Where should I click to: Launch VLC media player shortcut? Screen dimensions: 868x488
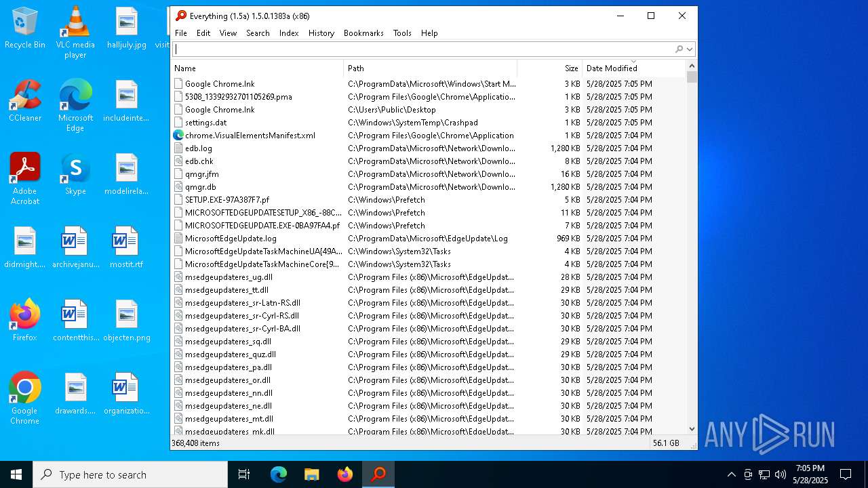(75, 32)
